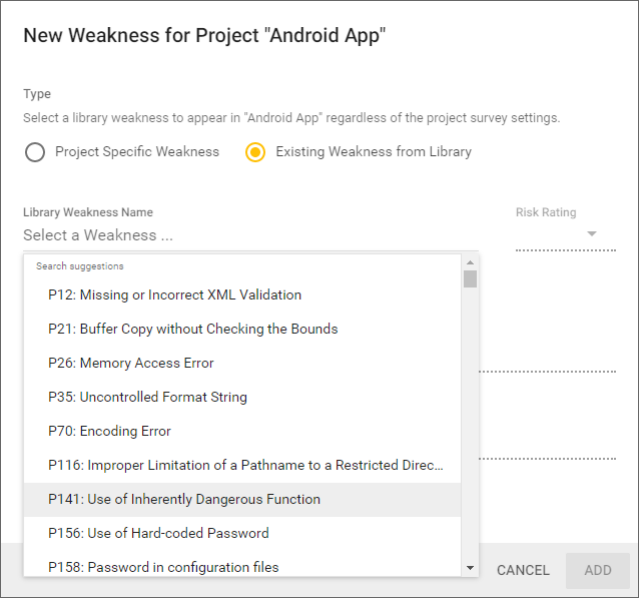Click the suggestion list scrollbar thumb
The image size is (639, 598).
pos(470,278)
